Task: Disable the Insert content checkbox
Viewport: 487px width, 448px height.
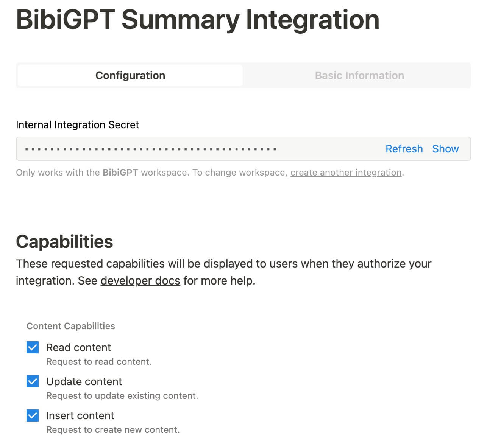Action: pyautogui.click(x=33, y=415)
